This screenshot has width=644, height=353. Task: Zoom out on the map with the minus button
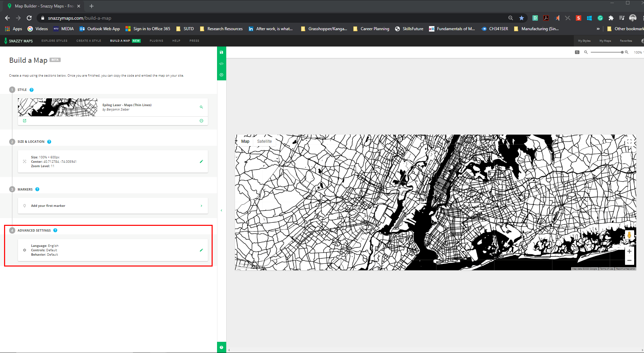629,260
